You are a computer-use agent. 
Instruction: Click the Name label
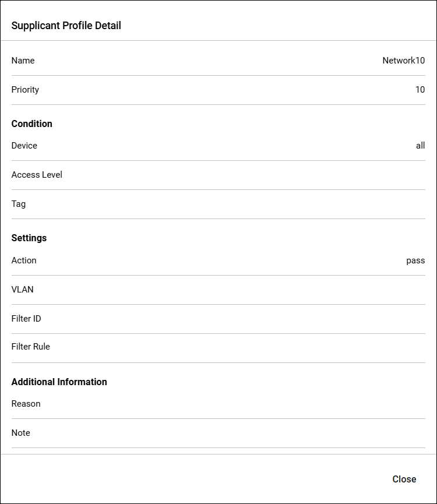[23, 61]
